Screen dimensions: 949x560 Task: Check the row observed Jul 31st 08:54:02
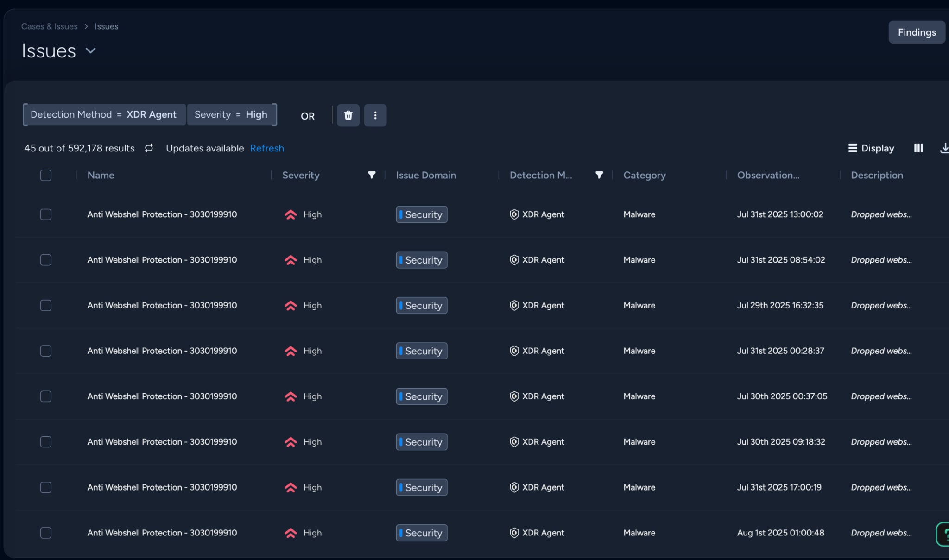45,260
